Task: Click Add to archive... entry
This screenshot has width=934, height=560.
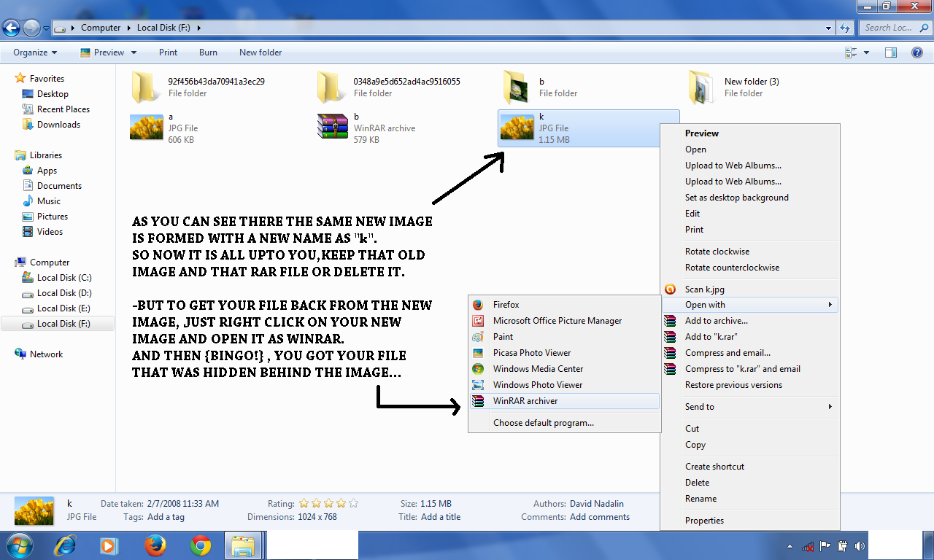Action: click(x=750, y=321)
